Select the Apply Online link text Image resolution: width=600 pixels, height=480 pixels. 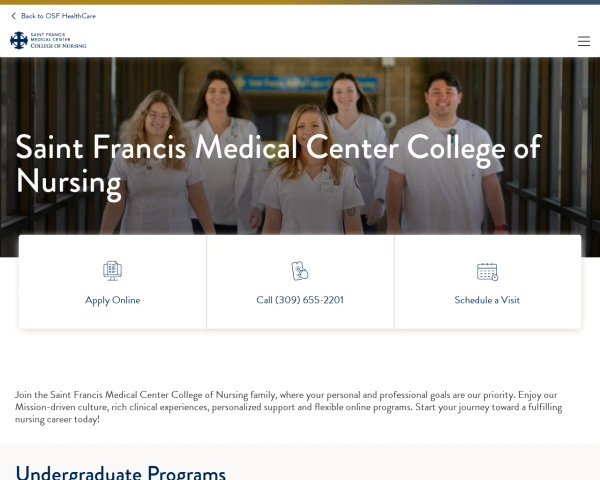[112, 300]
